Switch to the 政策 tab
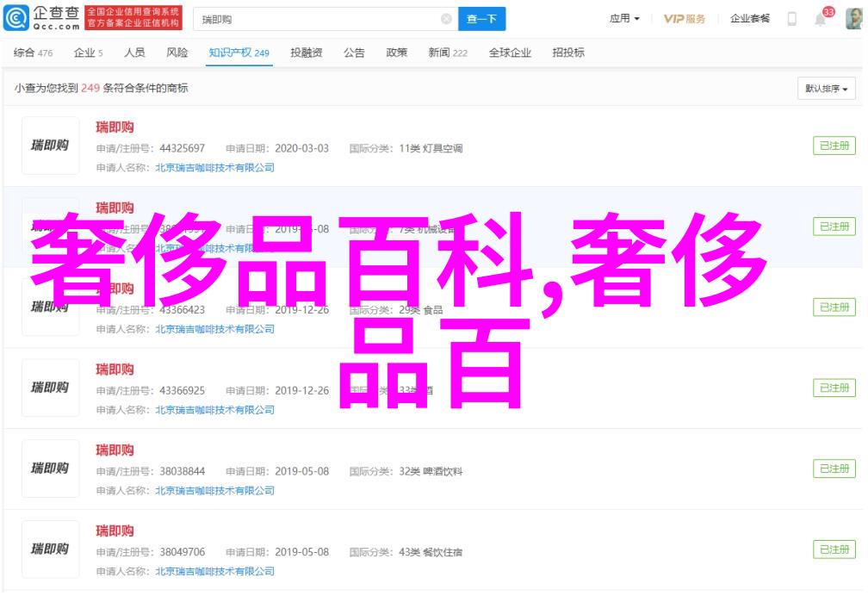The width and height of the screenshot is (868, 596). pos(397,53)
